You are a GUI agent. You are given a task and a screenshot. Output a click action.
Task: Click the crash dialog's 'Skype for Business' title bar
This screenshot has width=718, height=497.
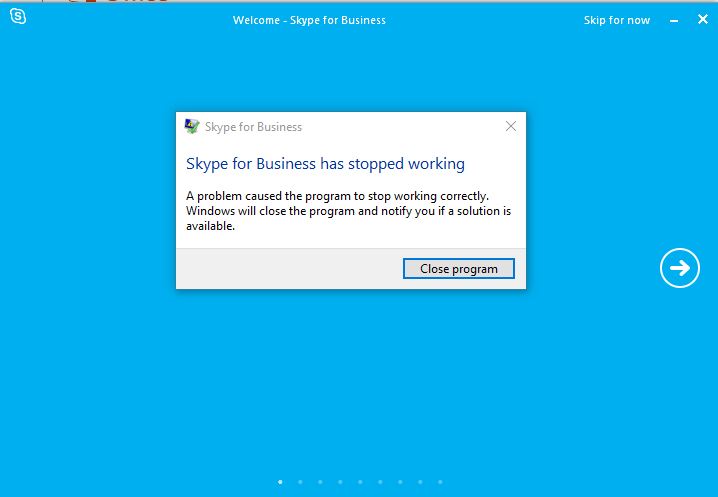(x=253, y=127)
